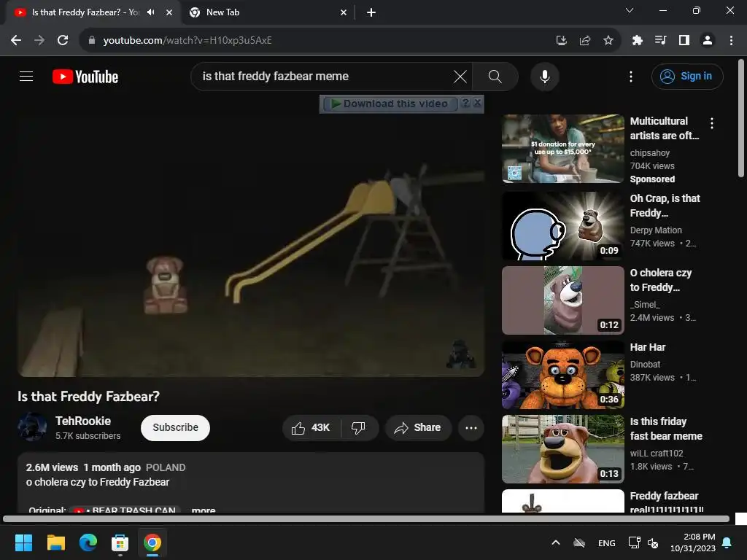This screenshot has width=747, height=560.
Task: Open YouTube settings three-dot menu
Action: [631, 76]
